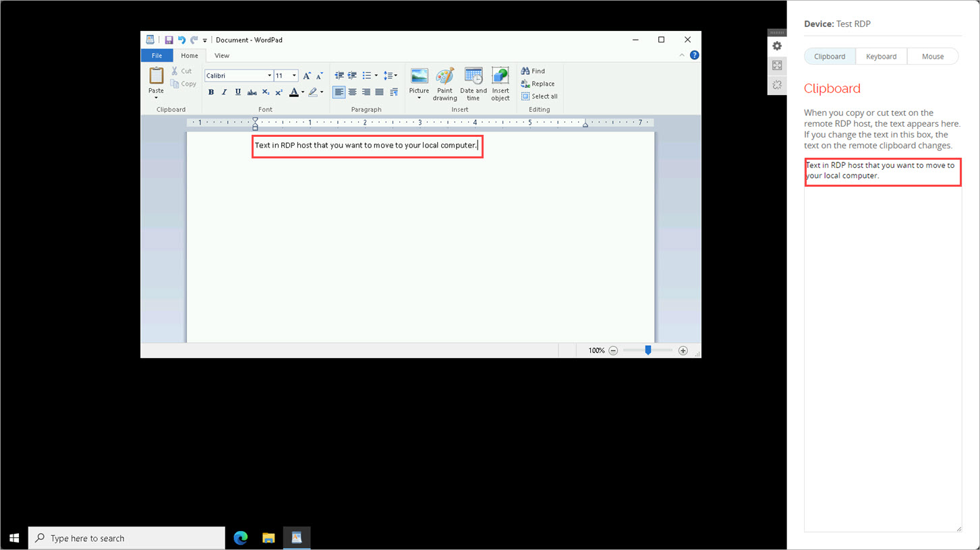
Task: Use Find in the Editing group
Action: 534,71
